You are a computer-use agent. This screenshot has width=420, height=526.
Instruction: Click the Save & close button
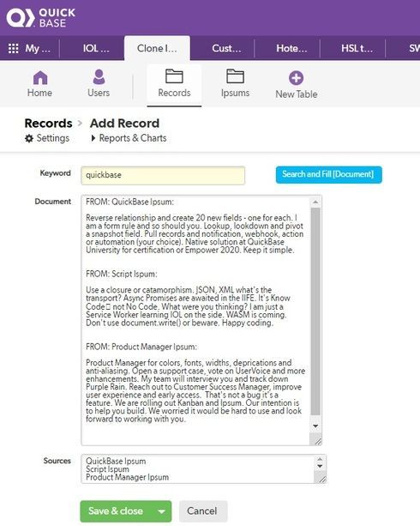click(x=117, y=511)
